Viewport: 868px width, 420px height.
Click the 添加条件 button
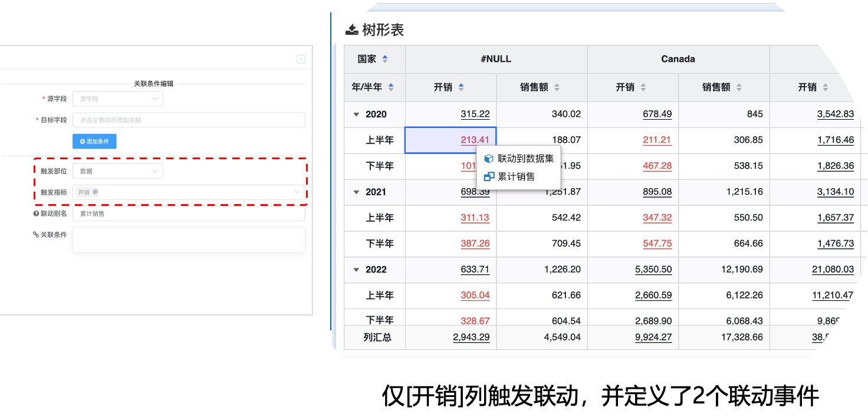click(94, 142)
